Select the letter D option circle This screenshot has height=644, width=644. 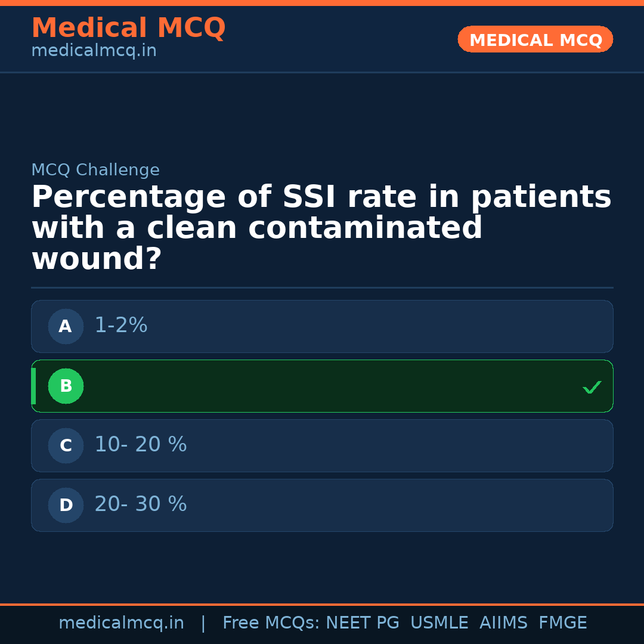coord(66,505)
